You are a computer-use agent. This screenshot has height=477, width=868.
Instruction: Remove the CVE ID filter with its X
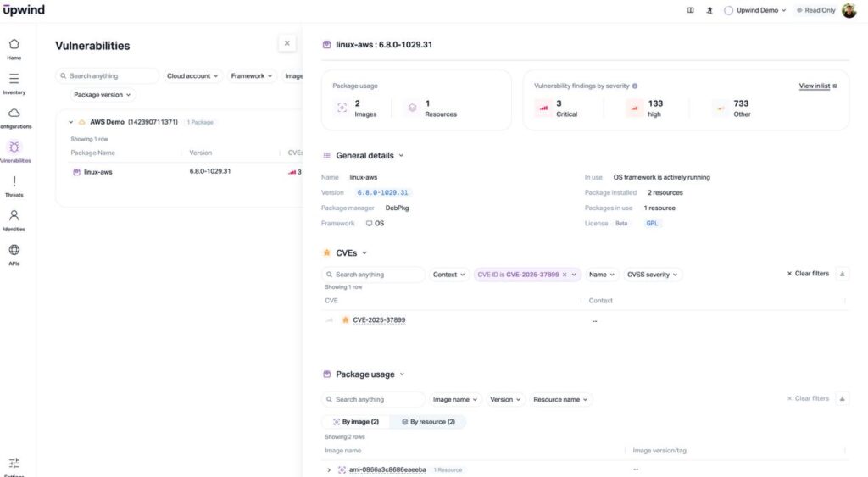coord(565,275)
